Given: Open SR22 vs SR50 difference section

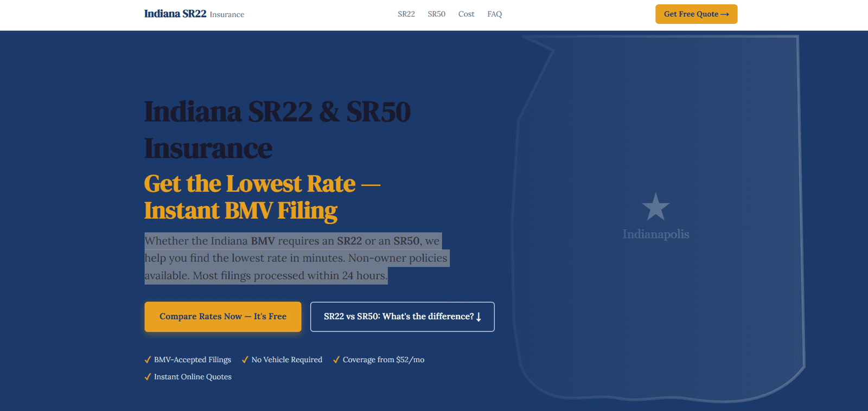Looking at the screenshot, I should point(403,317).
